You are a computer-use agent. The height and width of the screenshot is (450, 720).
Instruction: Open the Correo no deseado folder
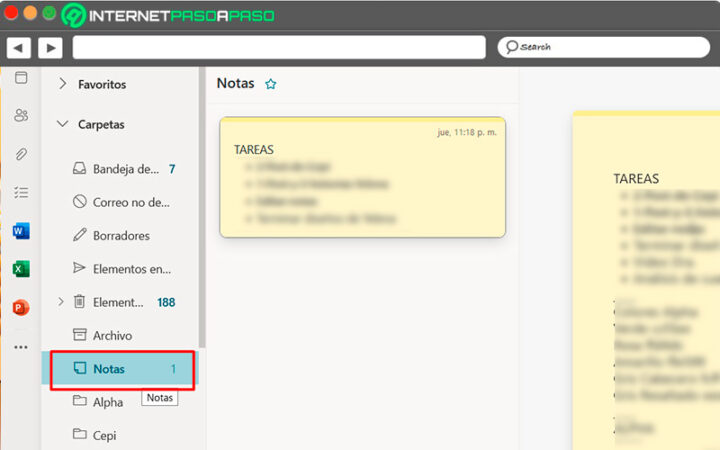point(120,202)
